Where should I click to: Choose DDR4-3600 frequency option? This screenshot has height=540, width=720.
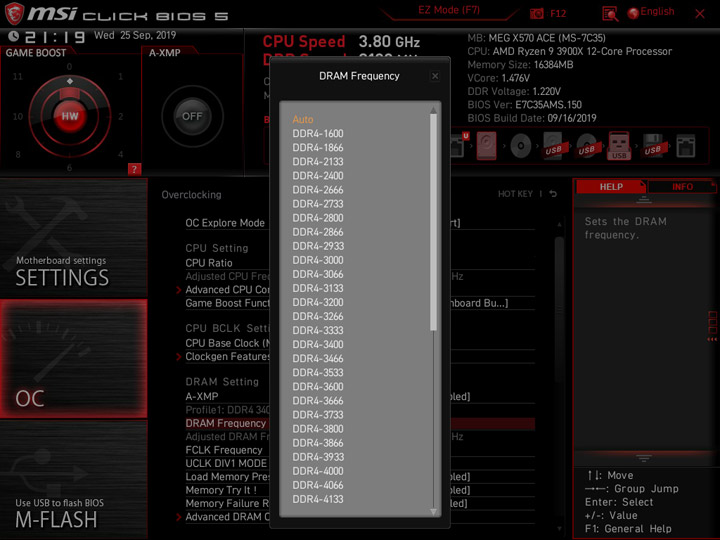tap(318, 387)
